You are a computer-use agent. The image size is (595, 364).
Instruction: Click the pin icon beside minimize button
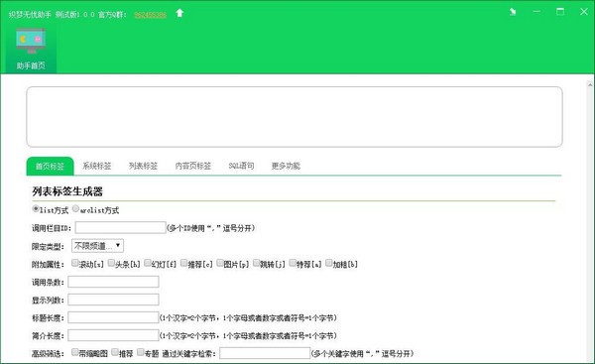(513, 12)
